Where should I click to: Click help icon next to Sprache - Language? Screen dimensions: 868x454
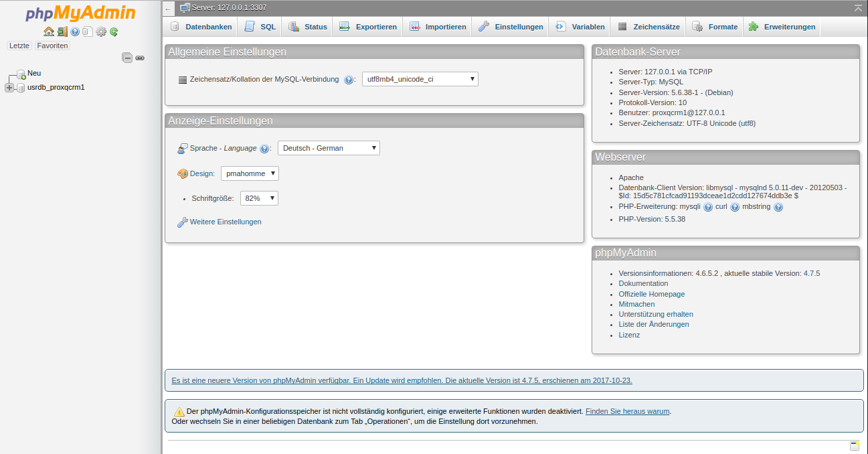(x=264, y=149)
